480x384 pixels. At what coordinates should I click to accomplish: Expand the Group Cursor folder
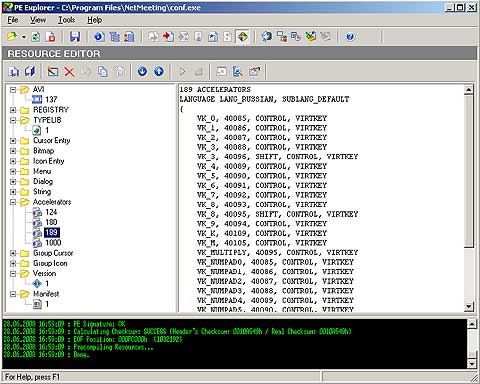(13, 253)
